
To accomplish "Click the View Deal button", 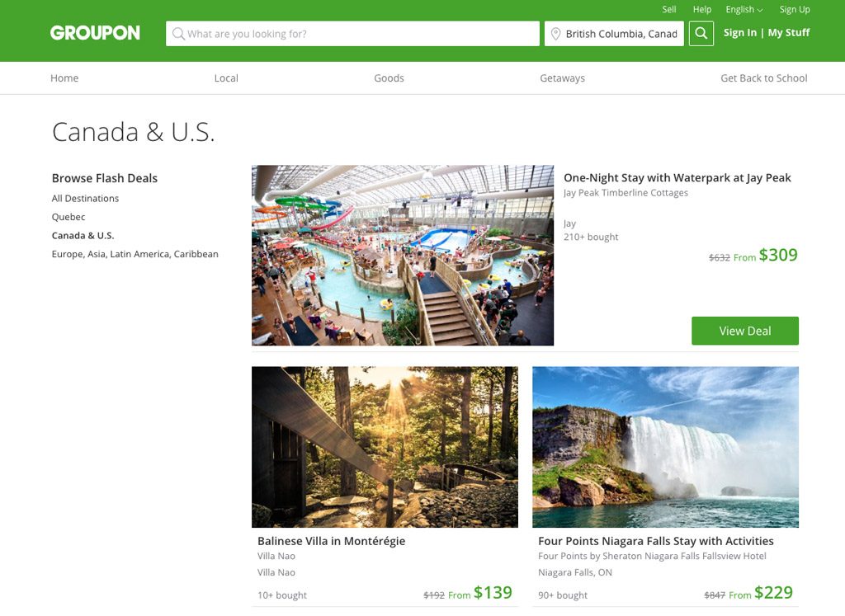I will click(x=745, y=330).
